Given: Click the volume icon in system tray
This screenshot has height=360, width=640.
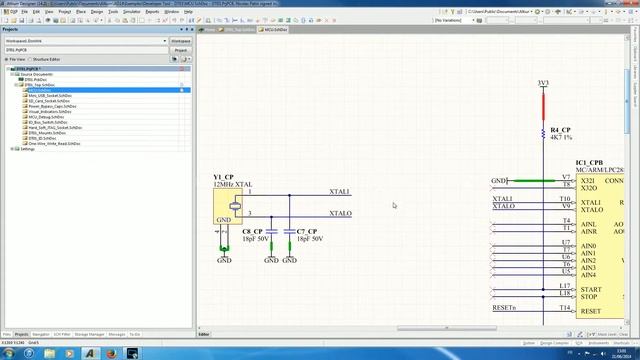Looking at the screenshot, I should pyautogui.click(x=603, y=353).
